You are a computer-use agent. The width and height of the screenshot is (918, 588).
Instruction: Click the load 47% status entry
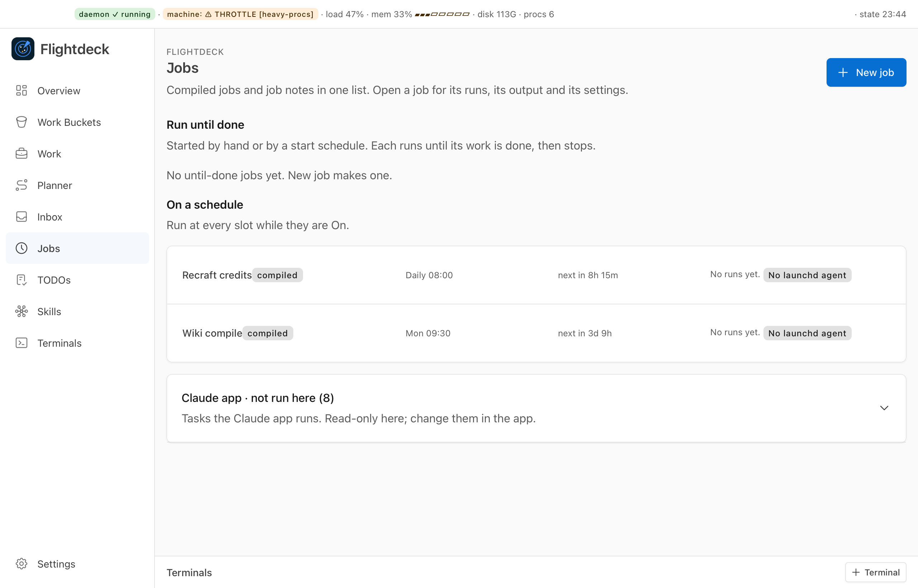pyautogui.click(x=345, y=14)
